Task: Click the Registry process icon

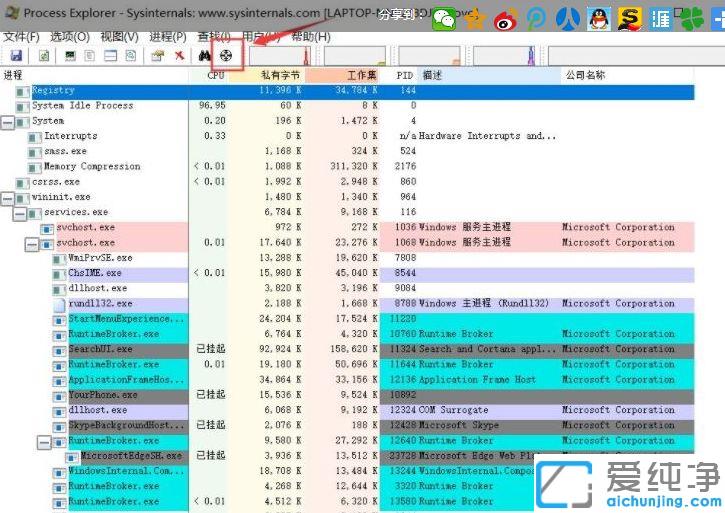Action: click(x=22, y=92)
